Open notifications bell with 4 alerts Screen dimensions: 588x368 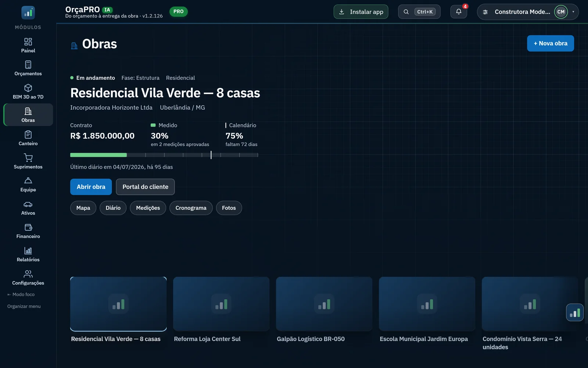pyautogui.click(x=459, y=12)
